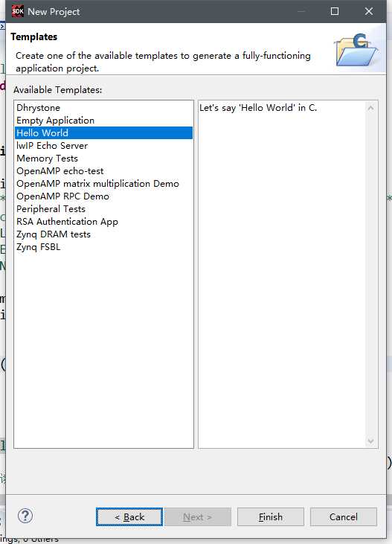Click the description scrollbar down arrow
This screenshot has height=544, width=392.
370,441
